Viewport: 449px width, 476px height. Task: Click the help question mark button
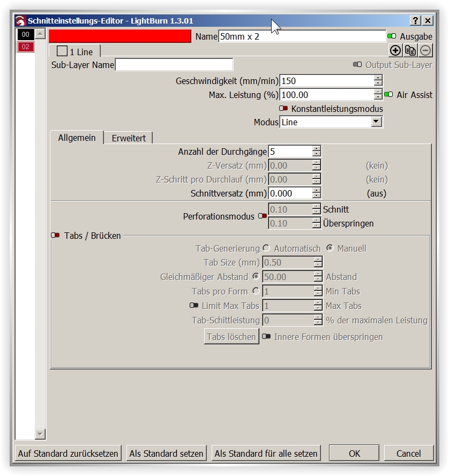click(416, 20)
